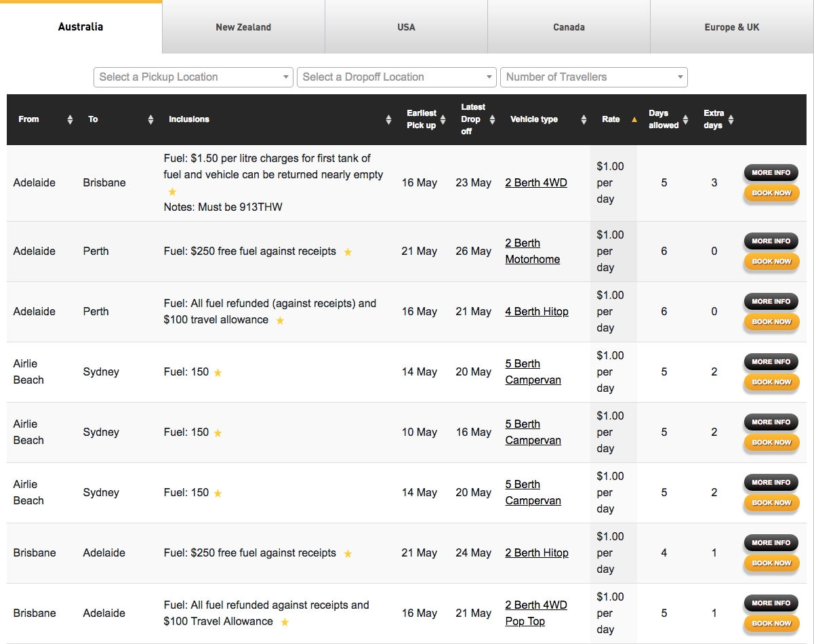Expand the Number of Travellers dropdown
Image resolution: width=814 pixels, height=644 pixels.
594,77
